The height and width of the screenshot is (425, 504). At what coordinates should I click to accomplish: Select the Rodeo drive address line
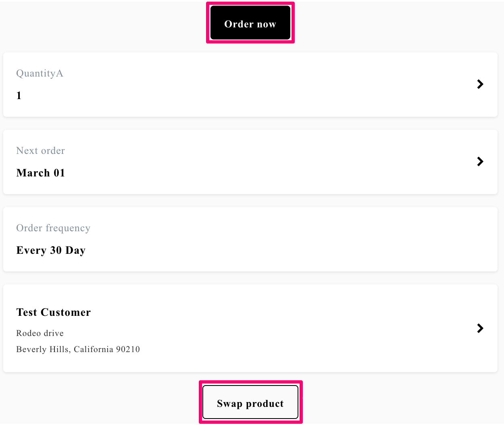tap(40, 333)
